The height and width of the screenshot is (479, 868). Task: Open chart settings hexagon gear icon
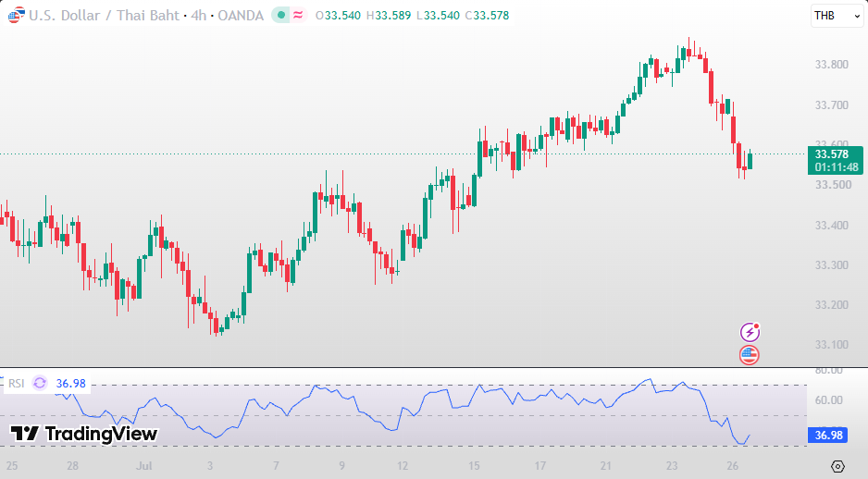pos(837,466)
